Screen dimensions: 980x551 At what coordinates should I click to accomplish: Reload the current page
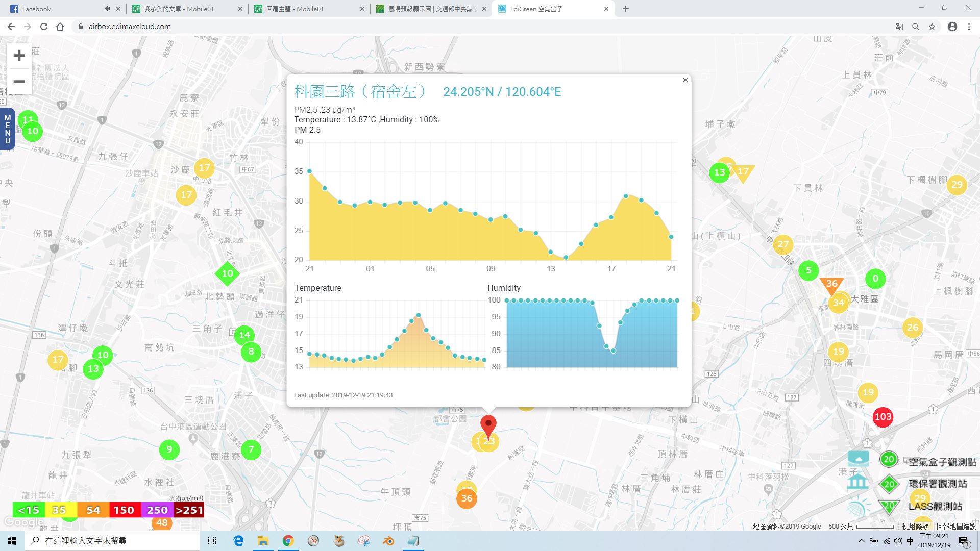click(x=44, y=27)
